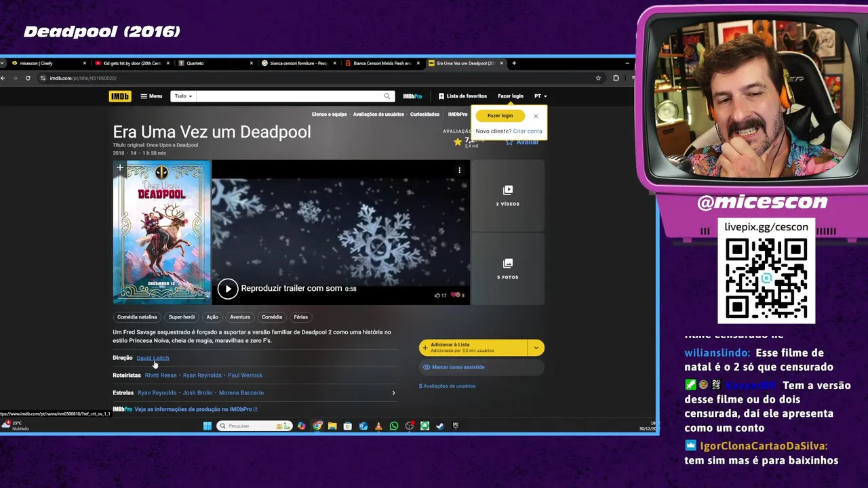Open writer Rhett Reese's page
868x488 pixels.
161,375
